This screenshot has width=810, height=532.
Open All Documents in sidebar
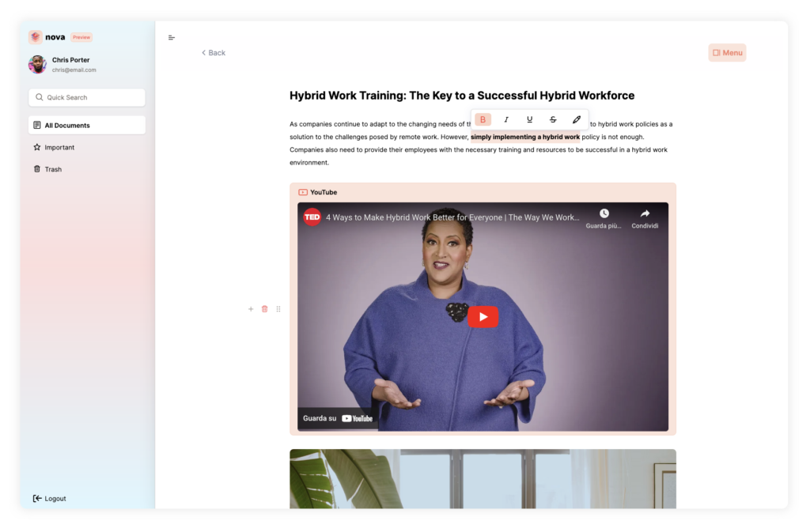point(87,126)
